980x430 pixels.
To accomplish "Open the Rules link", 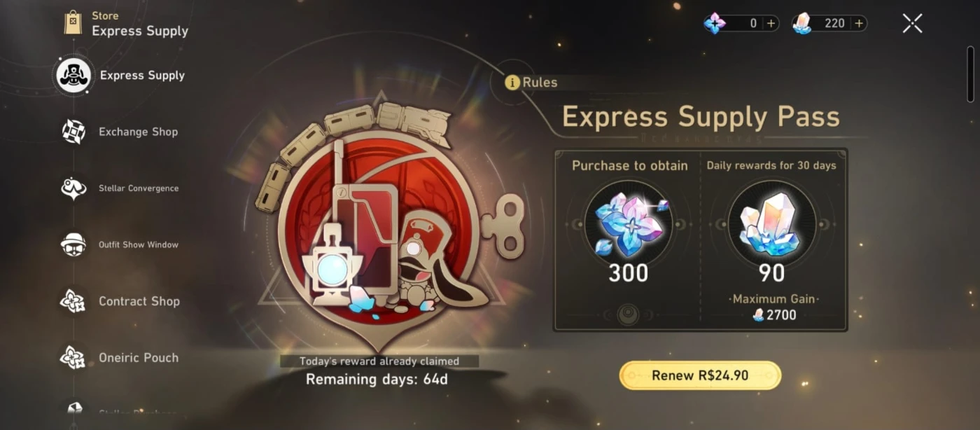I will pyautogui.click(x=540, y=83).
